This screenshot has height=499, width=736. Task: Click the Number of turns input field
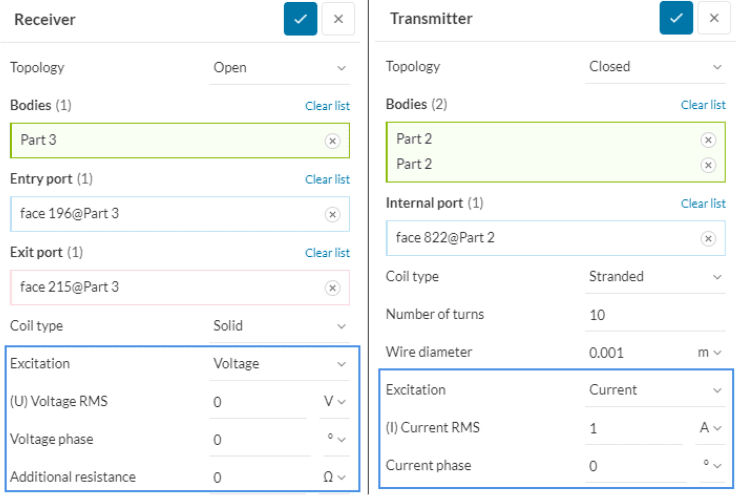[x=634, y=315]
